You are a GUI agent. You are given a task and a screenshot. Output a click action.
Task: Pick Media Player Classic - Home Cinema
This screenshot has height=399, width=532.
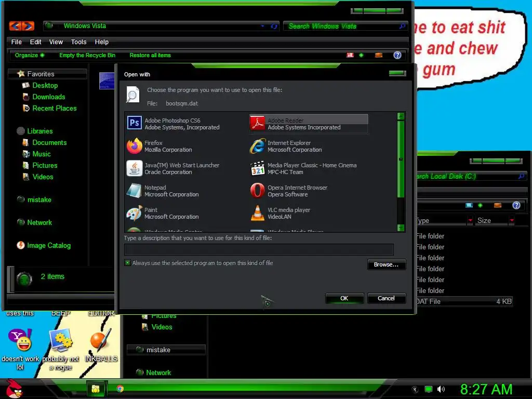[309, 169]
